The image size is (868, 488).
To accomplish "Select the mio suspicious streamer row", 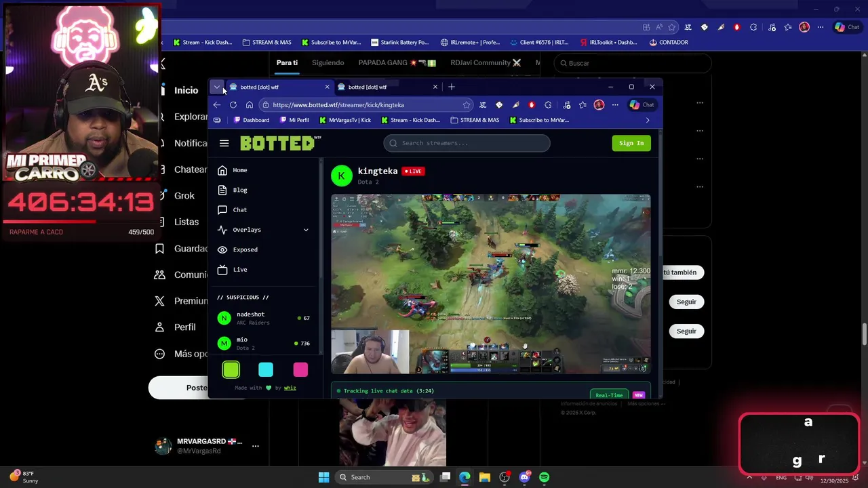I will pyautogui.click(x=263, y=343).
